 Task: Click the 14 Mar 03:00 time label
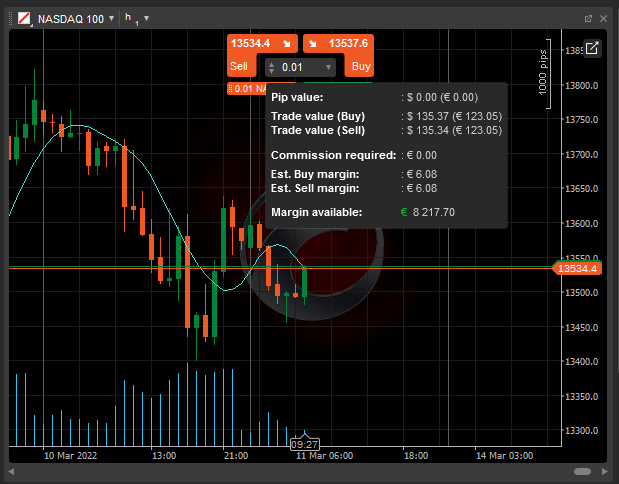click(505, 456)
